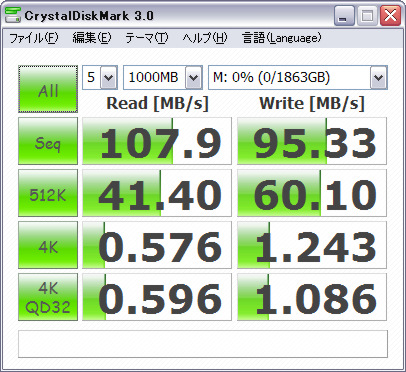Click the CrystalDiskMark title bar app icon

tap(13, 15)
